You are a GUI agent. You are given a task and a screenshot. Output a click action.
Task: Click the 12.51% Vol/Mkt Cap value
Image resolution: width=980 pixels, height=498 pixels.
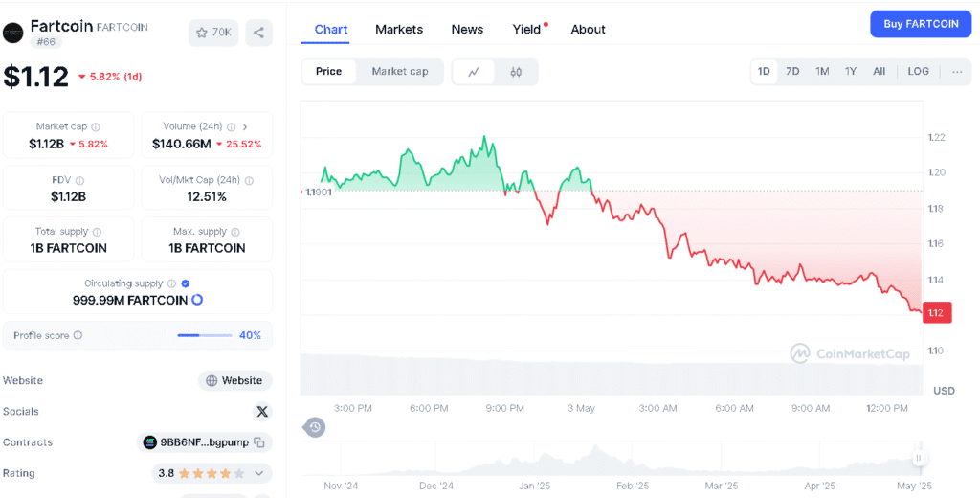click(x=207, y=196)
